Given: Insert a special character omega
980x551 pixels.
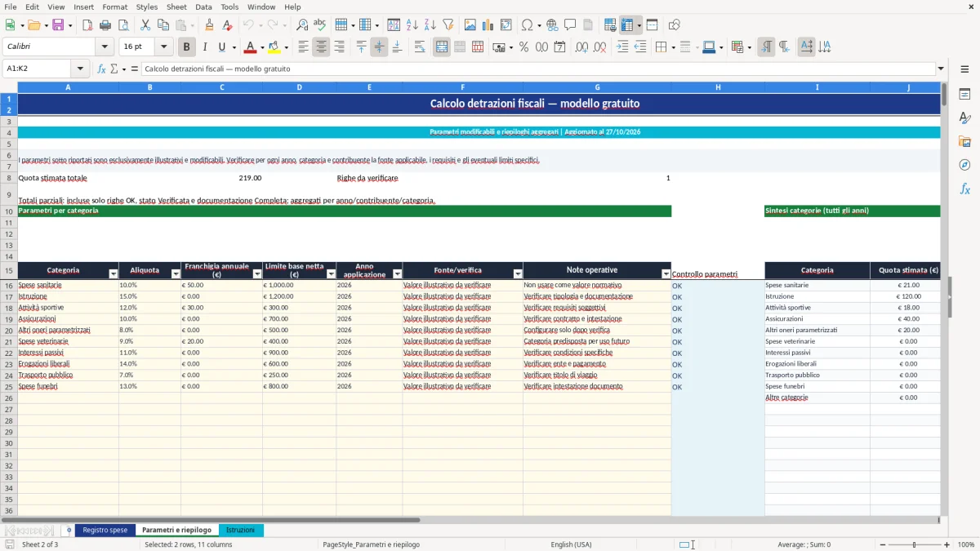Looking at the screenshot, I should (x=527, y=25).
